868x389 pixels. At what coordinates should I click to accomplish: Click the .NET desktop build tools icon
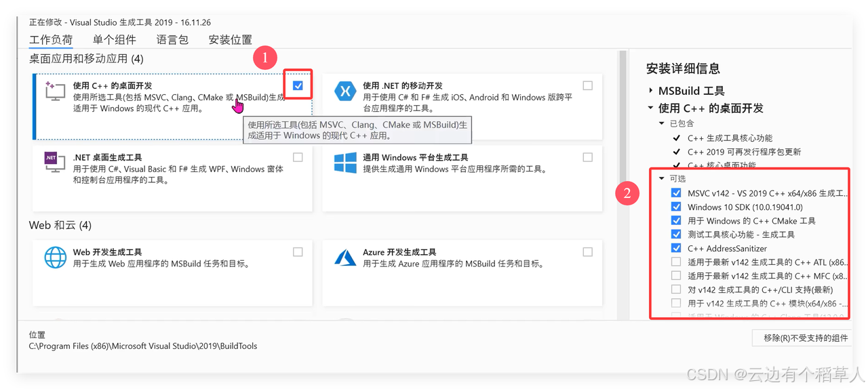click(x=54, y=163)
